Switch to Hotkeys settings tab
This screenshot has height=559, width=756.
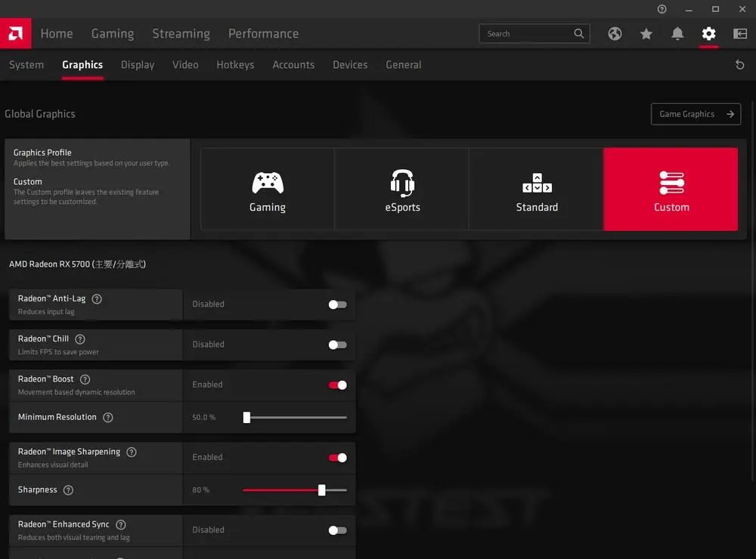click(235, 64)
